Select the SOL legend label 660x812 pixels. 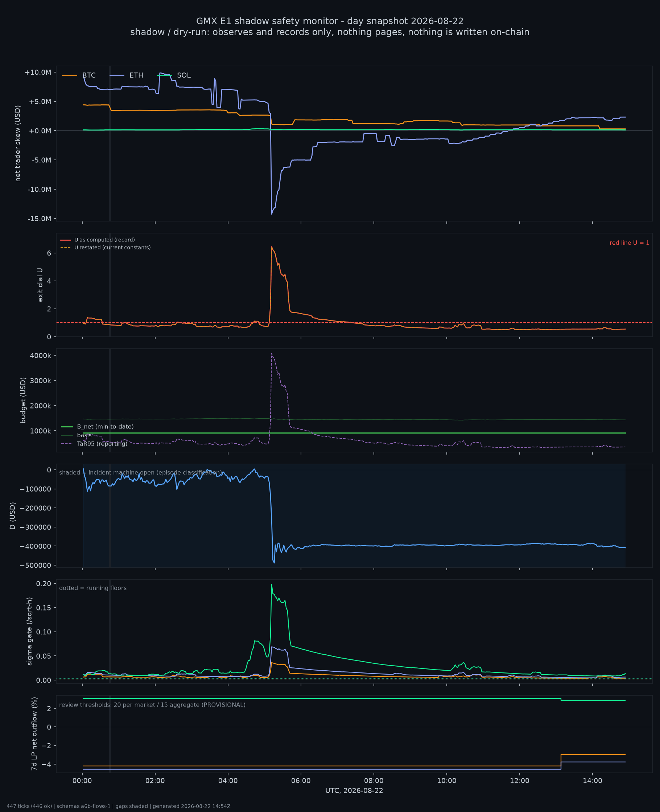tap(183, 75)
